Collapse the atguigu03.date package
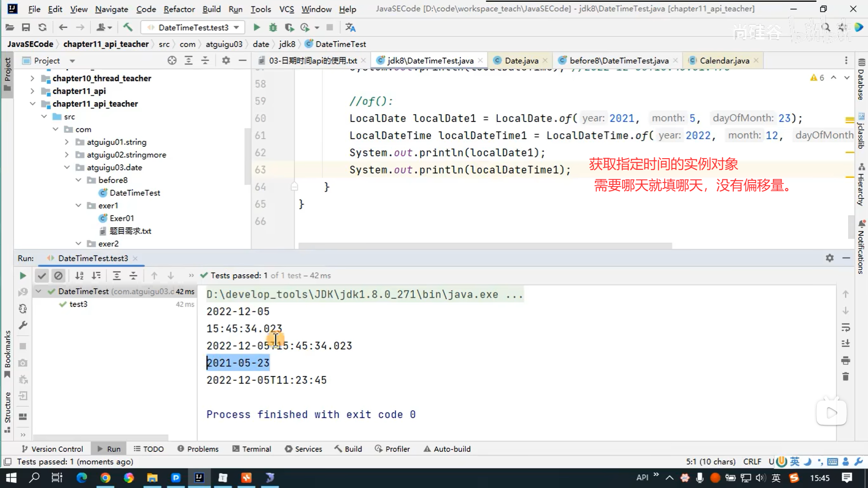The width and height of the screenshot is (868, 488). click(x=67, y=168)
